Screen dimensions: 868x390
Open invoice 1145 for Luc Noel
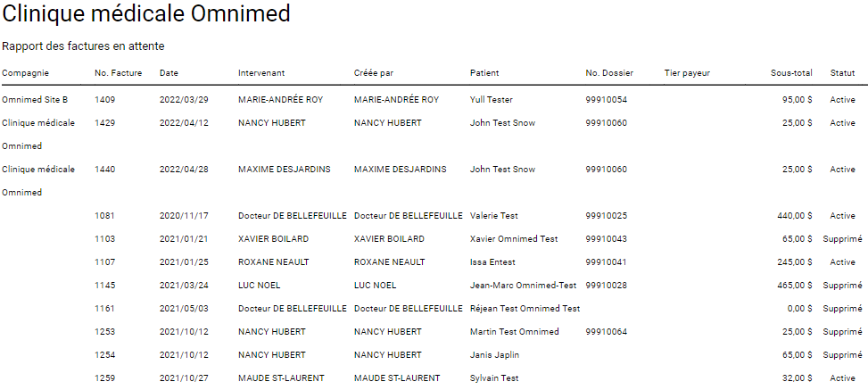coord(104,286)
